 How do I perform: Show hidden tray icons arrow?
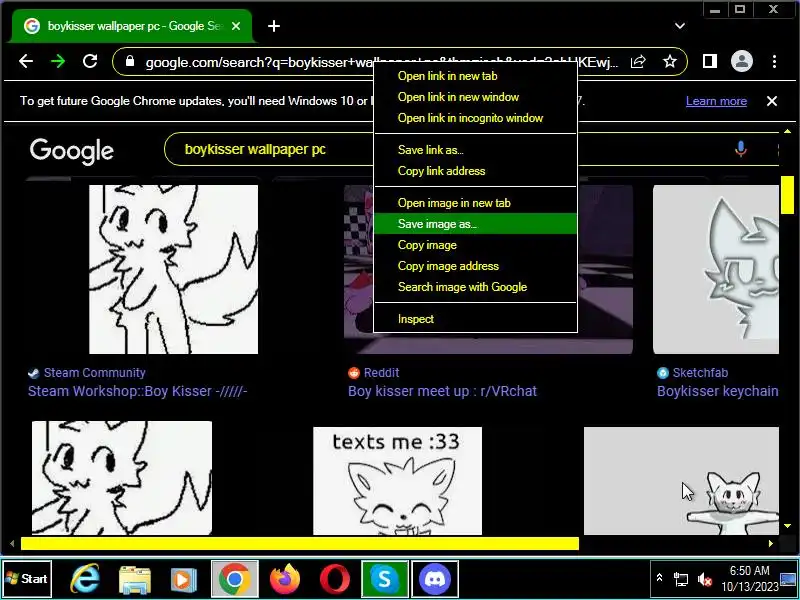click(x=659, y=578)
